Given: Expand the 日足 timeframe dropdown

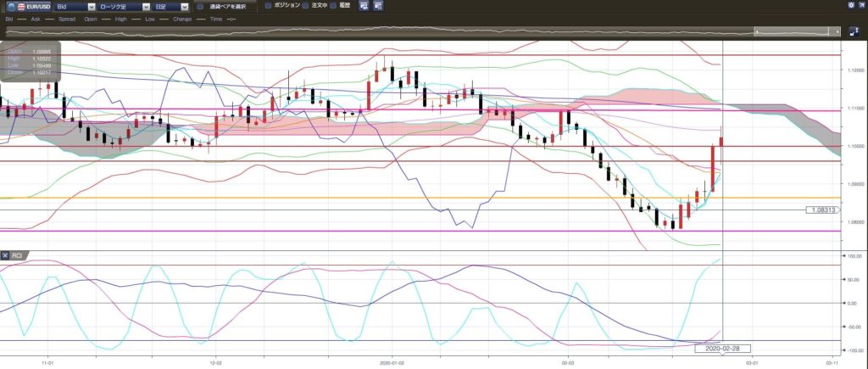Looking at the screenshot, I should pos(170,7).
